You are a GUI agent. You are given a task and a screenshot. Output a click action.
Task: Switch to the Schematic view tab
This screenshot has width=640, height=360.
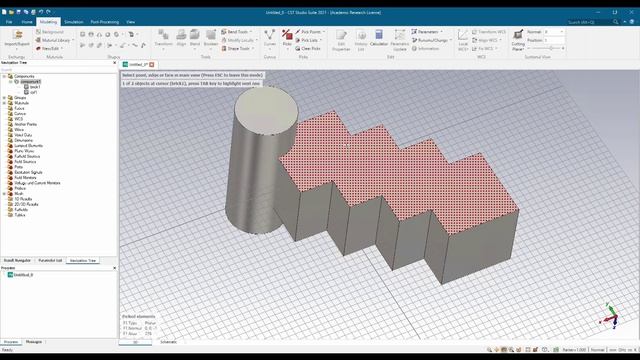169,342
